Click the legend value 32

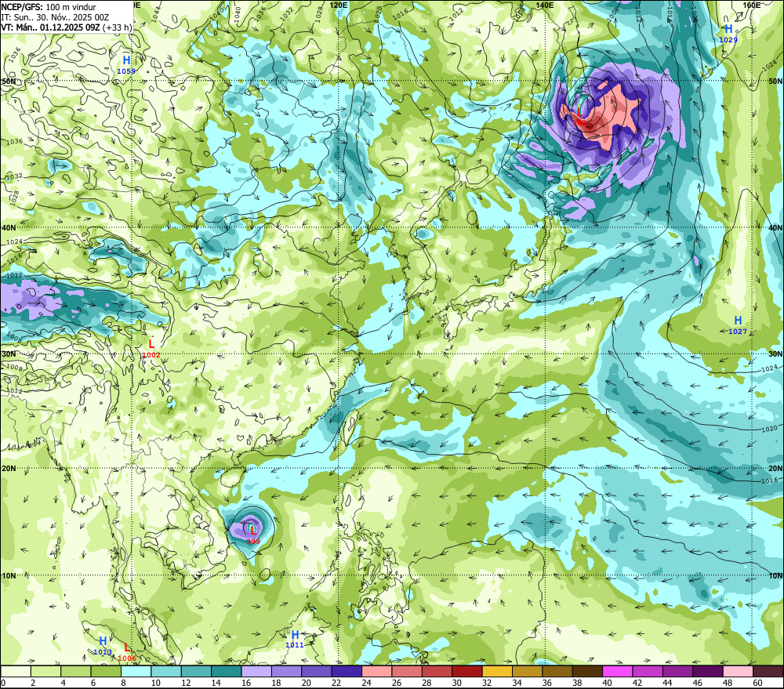tap(487, 683)
